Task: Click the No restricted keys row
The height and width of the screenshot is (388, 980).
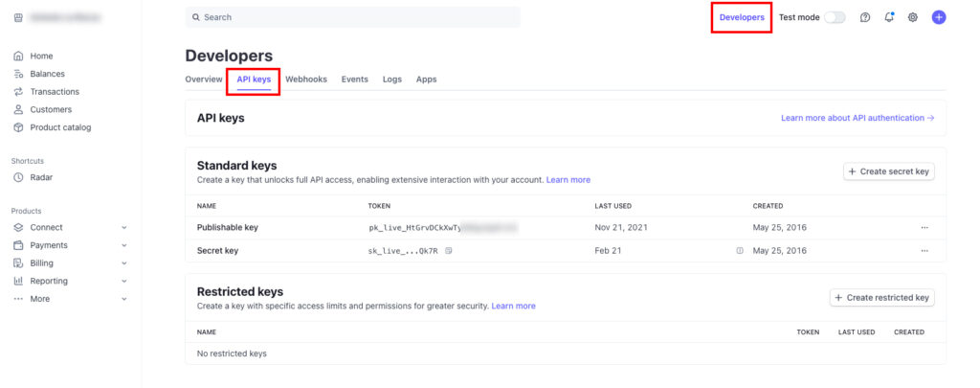Action: click(566, 354)
